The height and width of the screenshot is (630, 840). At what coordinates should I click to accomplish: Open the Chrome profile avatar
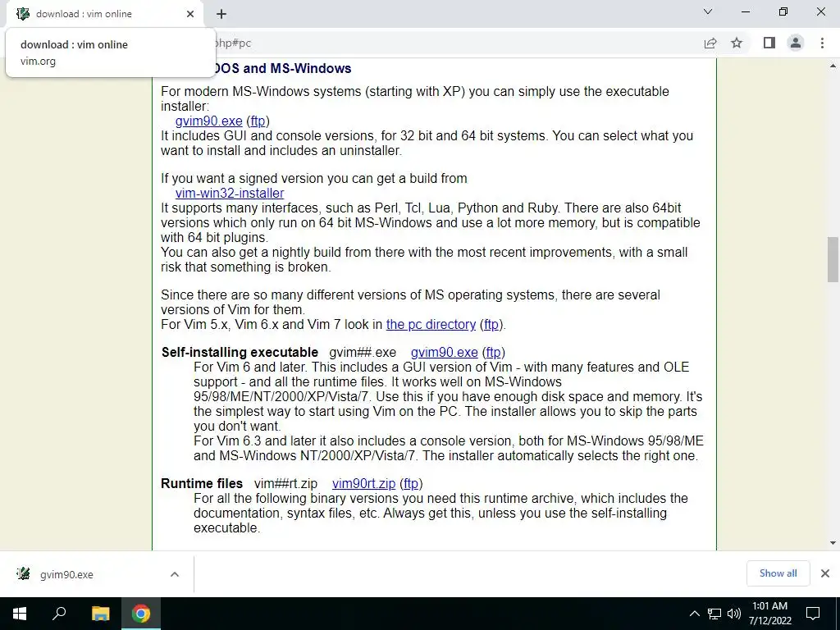(x=796, y=43)
